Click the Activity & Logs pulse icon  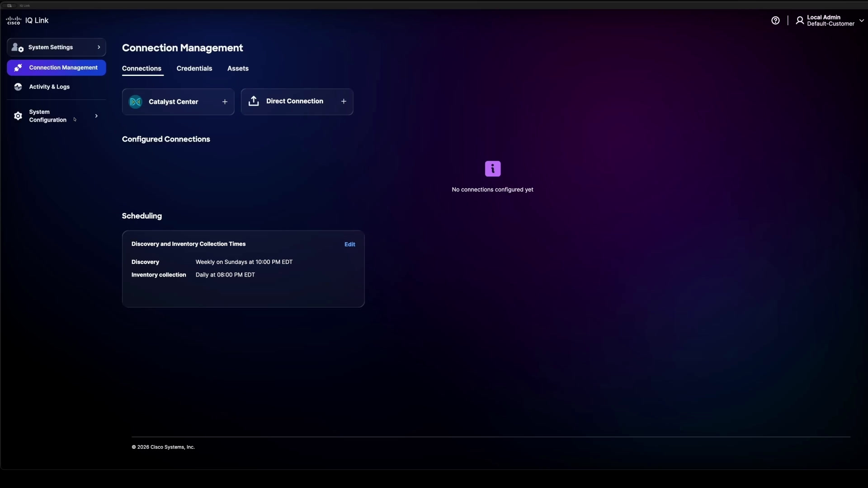(x=18, y=87)
